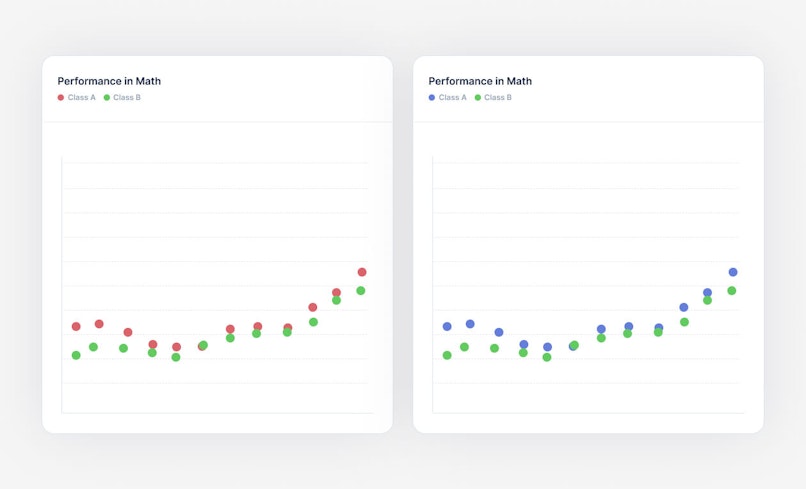
Task: Click leftmost red data point in left chart
Action: point(76,327)
